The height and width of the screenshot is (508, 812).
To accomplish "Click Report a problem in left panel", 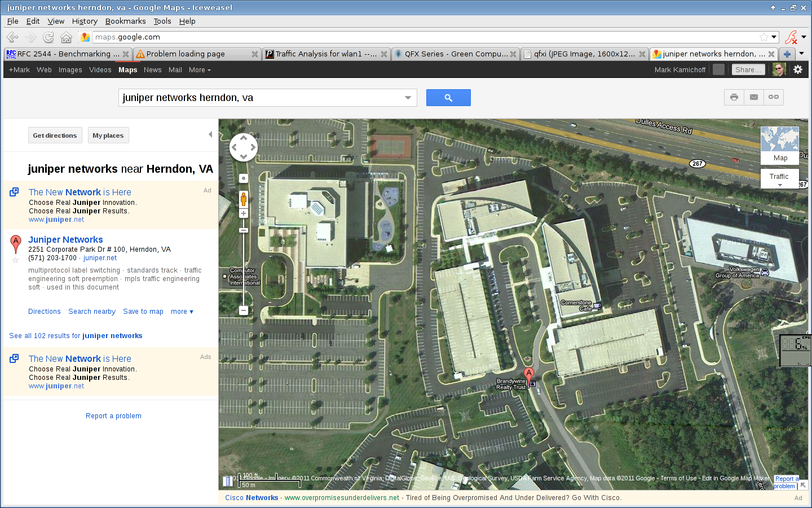I will click(x=113, y=416).
